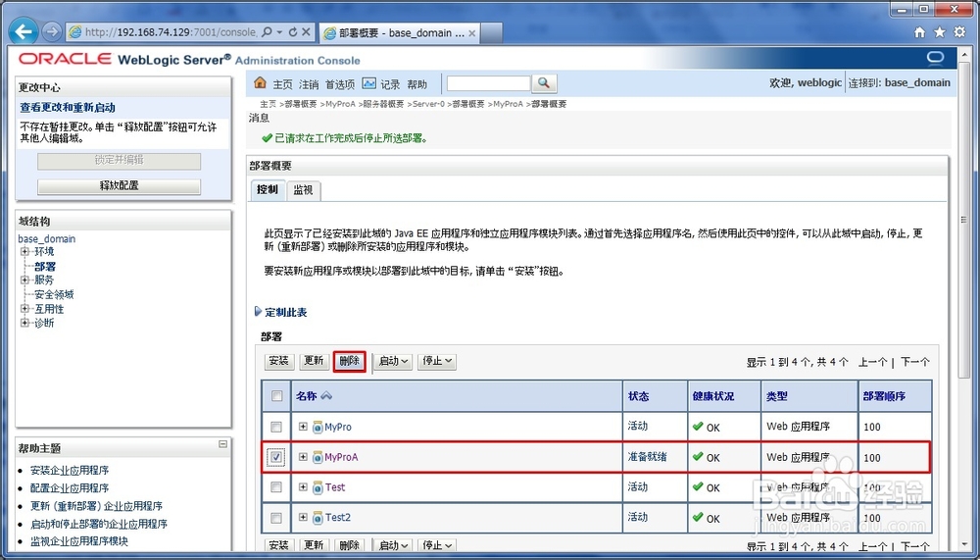
Task: Click the 类型 column header
Action: 777,396
